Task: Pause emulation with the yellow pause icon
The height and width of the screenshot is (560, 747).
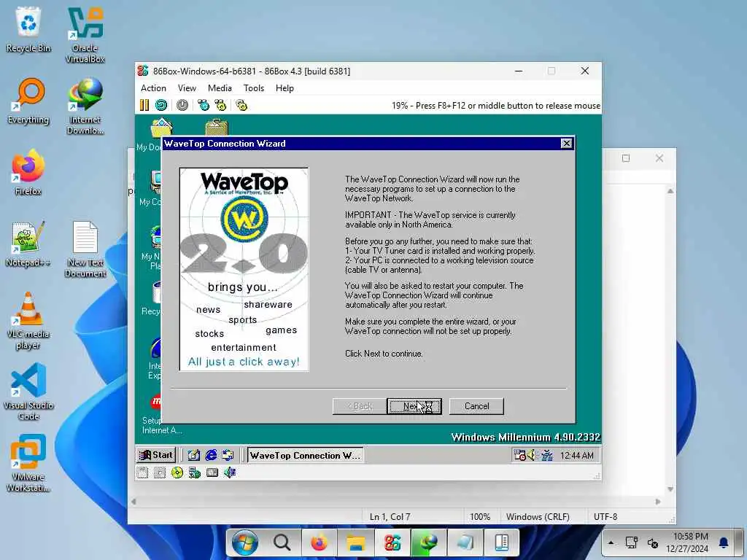Action: point(144,105)
